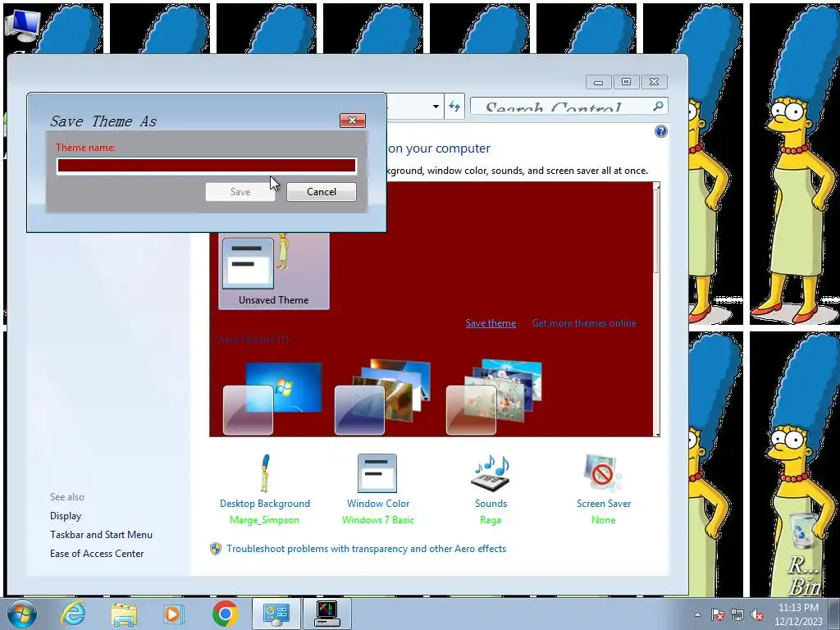Open Get more themes online link
Viewport: 840px width, 630px height.
pyautogui.click(x=584, y=323)
